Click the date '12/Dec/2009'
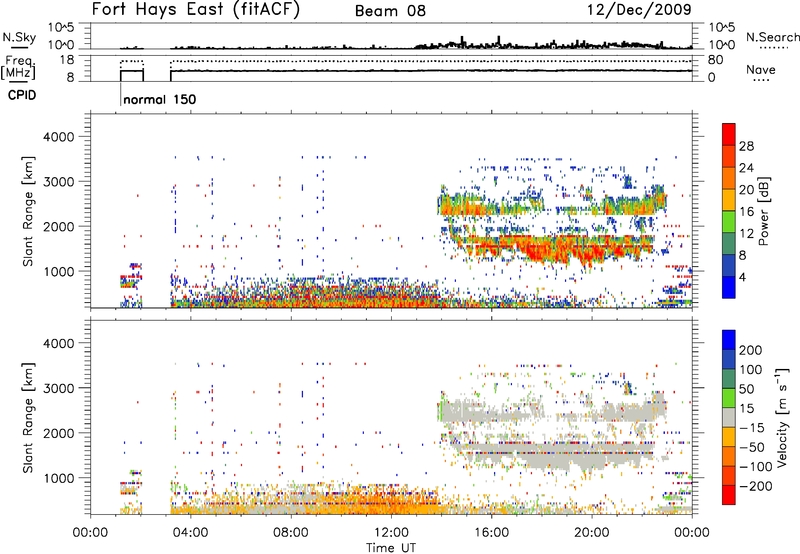The height and width of the screenshot is (554, 800). click(x=639, y=10)
